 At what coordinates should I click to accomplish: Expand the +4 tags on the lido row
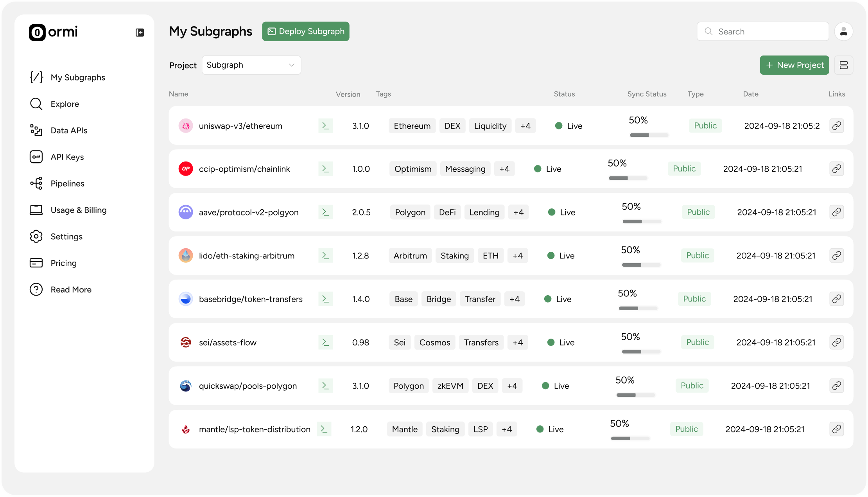click(518, 256)
